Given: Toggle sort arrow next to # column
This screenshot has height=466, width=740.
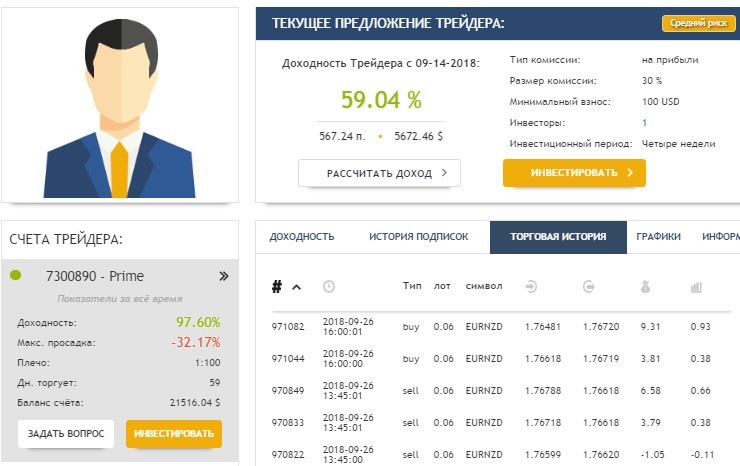Looking at the screenshot, I should (x=296, y=287).
